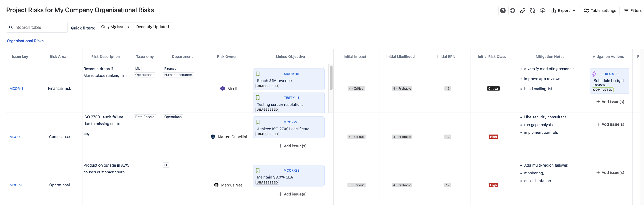Open linked objective TESTX-11
This screenshot has height=205, width=644.
click(x=291, y=98)
